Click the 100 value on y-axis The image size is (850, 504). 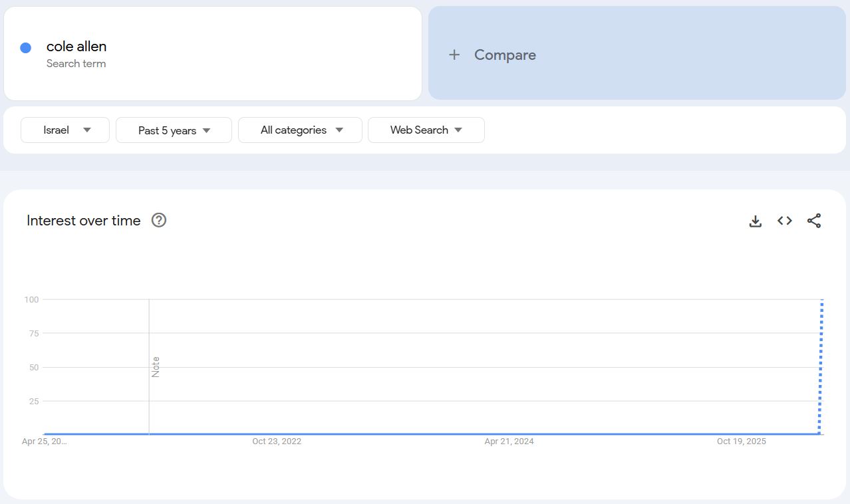pyautogui.click(x=31, y=300)
